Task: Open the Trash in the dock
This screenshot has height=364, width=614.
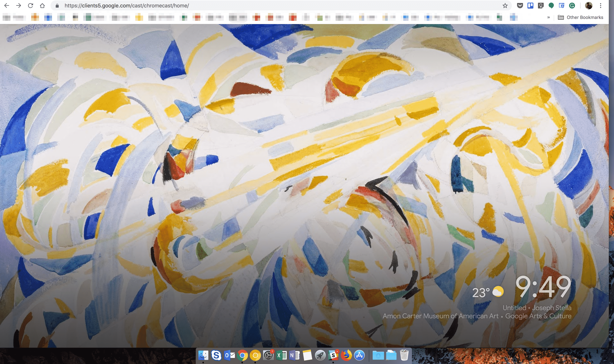Action: click(404, 355)
